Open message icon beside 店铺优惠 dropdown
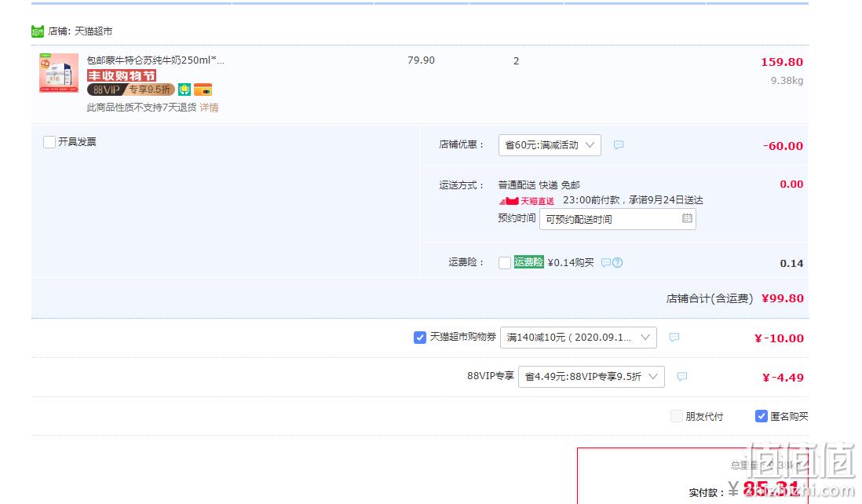 click(x=619, y=145)
